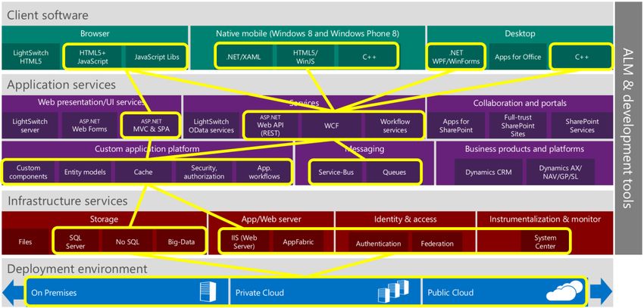
Task: Select Full-trust SharePoint Sites box
Action: (518, 126)
